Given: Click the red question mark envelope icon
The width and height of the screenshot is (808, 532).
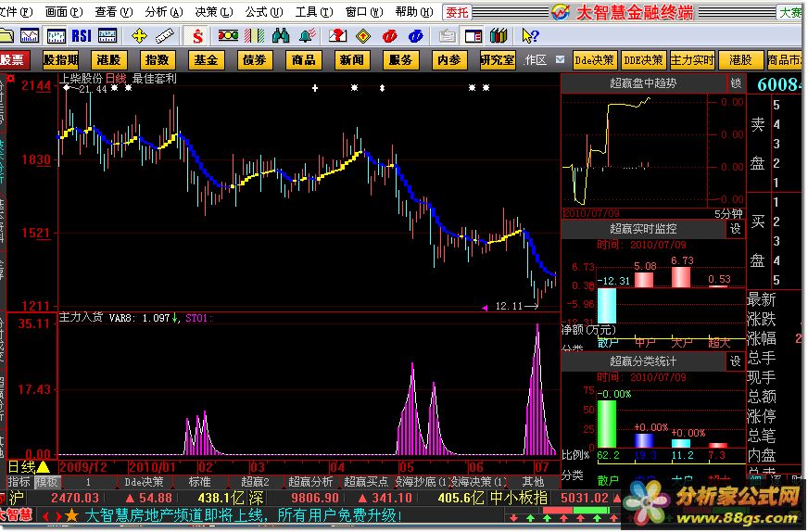Looking at the screenshot, I should (x=337, y=35).
